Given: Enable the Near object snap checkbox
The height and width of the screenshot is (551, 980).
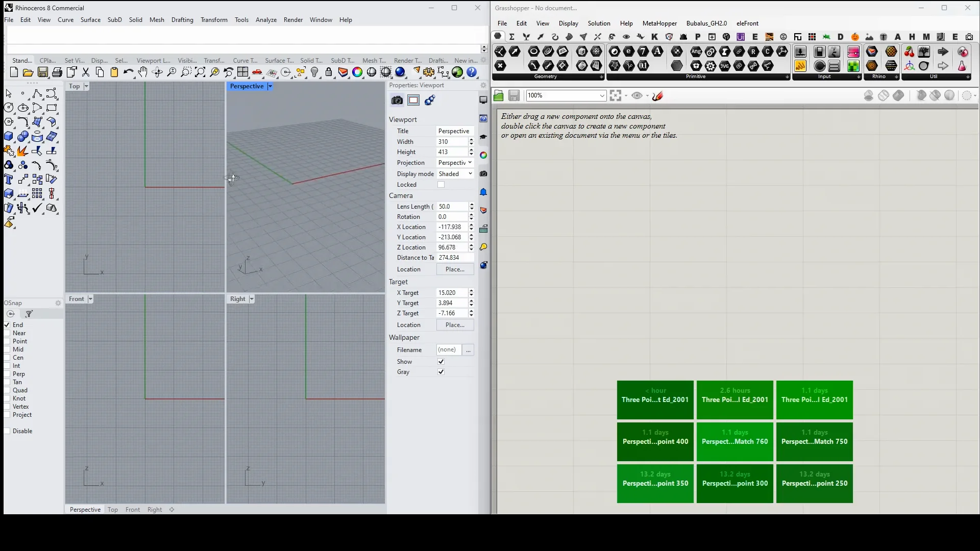Looking at the screenshot, I should click(8, 333).
